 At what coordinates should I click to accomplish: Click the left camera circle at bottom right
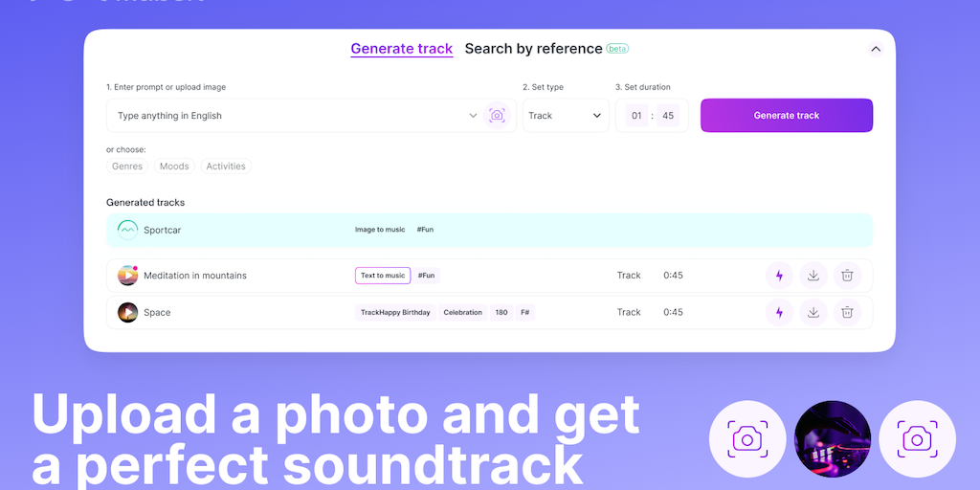747,439
